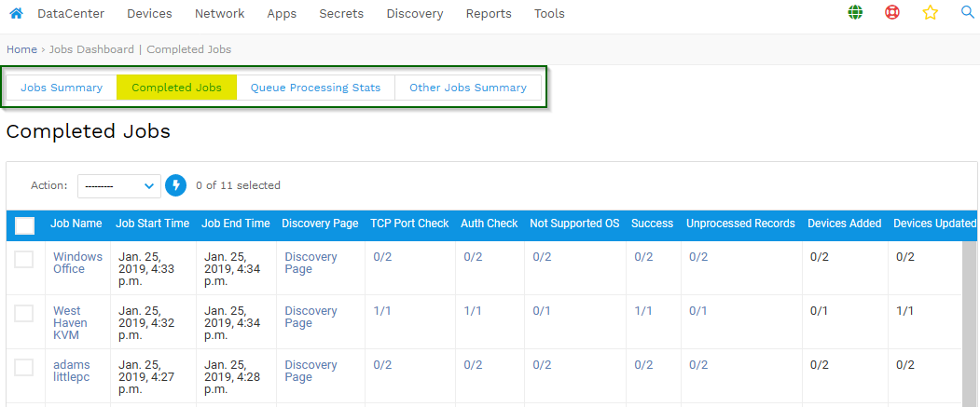The image size is (980, 407).
Task: Select the West Haven KVM row checkbox
Action: point(23,313)
